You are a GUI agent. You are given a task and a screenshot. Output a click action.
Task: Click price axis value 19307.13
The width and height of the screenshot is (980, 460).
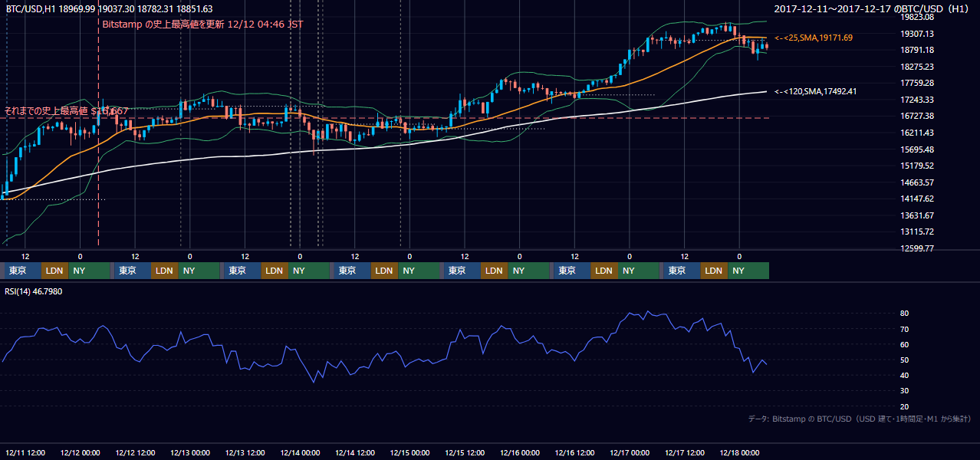pyautogui.click(x=916, y=34)
